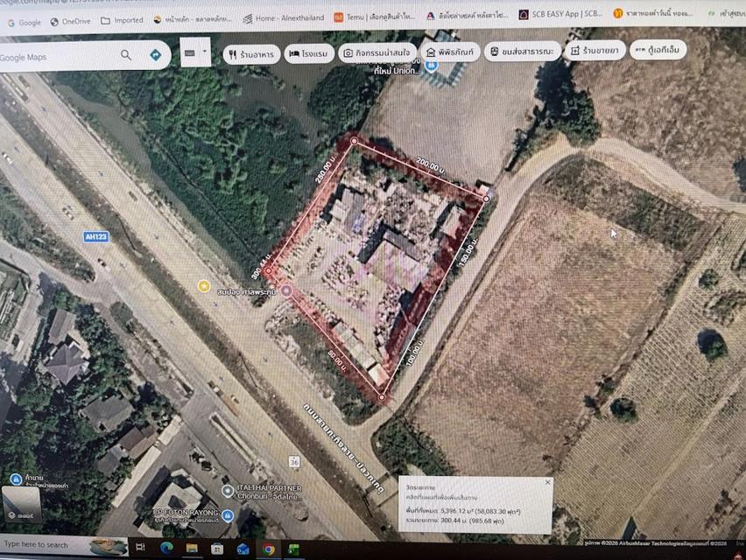Click the total distance value 300.44 ม.
Viewport: 746px width, 560px height.
coord(454,521)
